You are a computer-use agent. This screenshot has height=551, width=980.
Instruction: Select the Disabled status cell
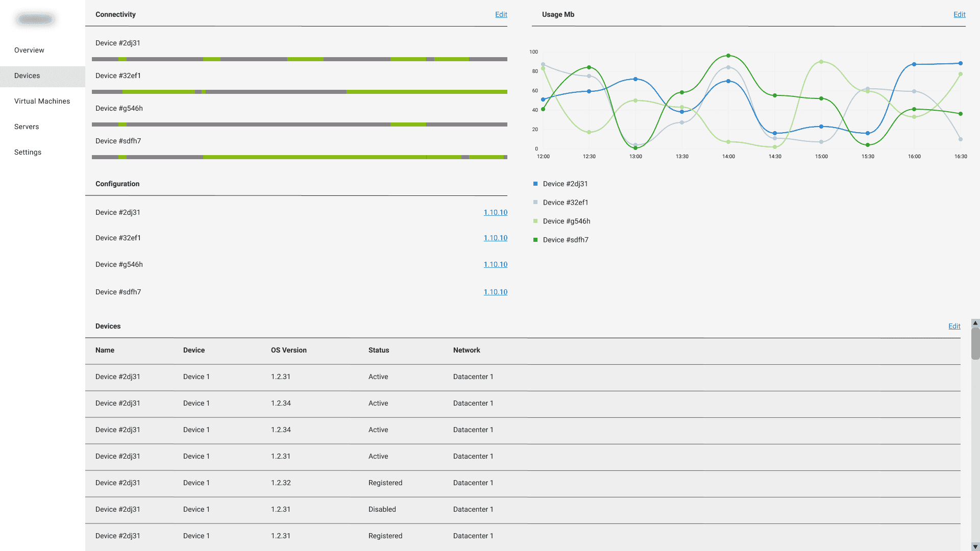click(x=382, y=509)
